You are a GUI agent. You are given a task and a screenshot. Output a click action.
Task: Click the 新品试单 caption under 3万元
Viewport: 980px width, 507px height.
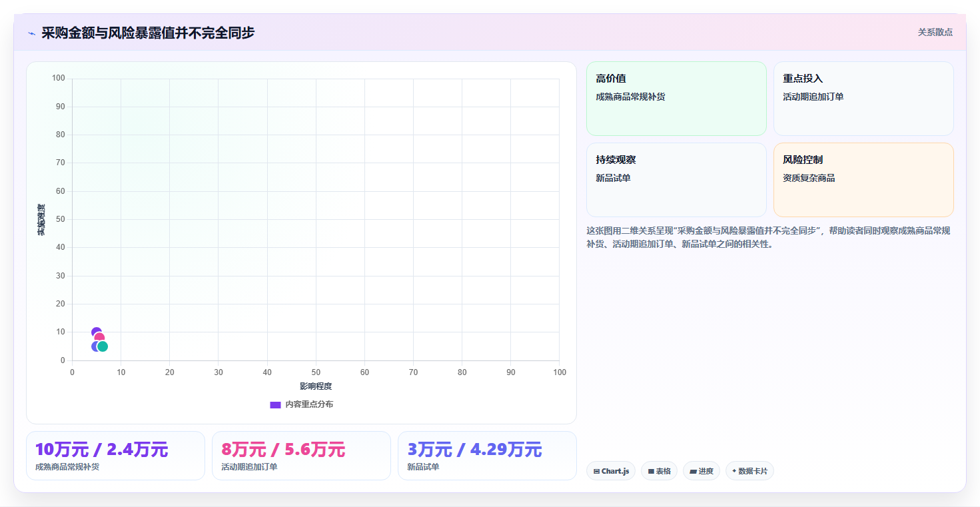tap(423, 467)
